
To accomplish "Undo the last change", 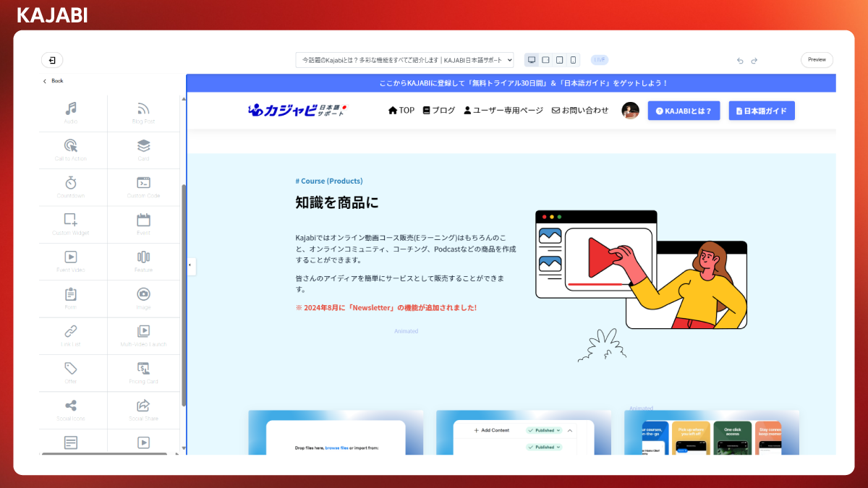I will (x=740, y=61).
